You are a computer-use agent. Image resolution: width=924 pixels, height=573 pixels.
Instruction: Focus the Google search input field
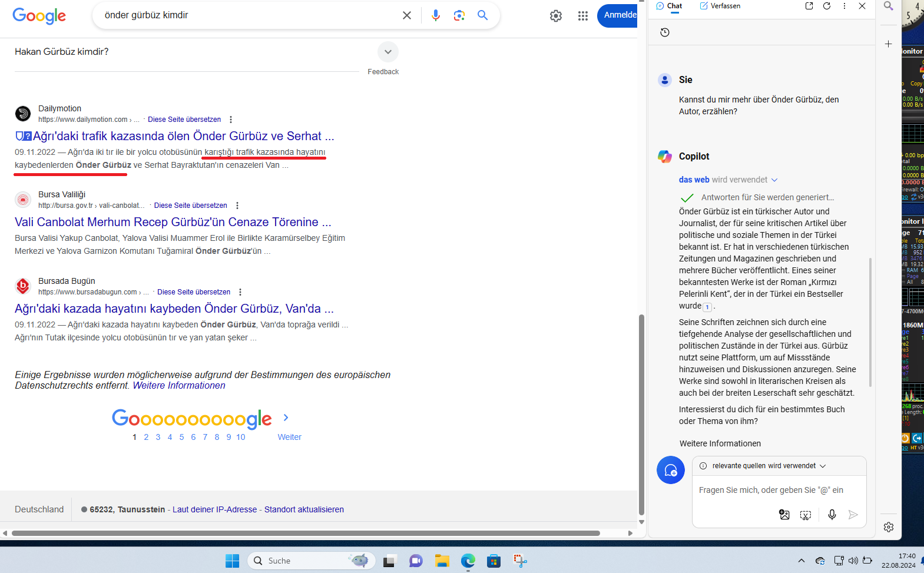click(247, 15)
